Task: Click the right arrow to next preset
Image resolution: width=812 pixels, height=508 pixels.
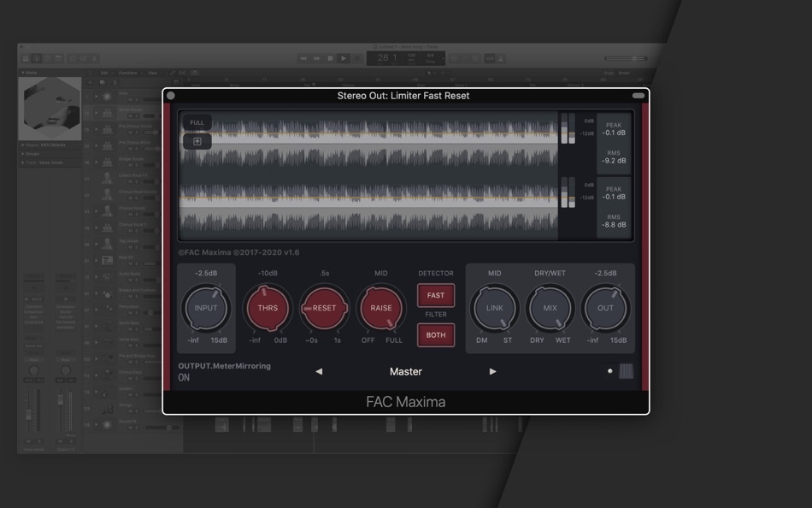Action: click(493, 371)
